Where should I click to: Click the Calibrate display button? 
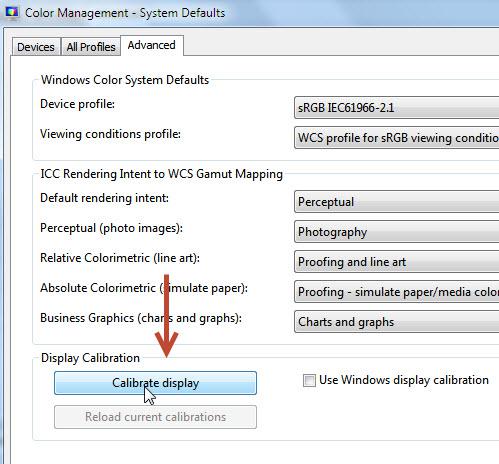(155, 383)
